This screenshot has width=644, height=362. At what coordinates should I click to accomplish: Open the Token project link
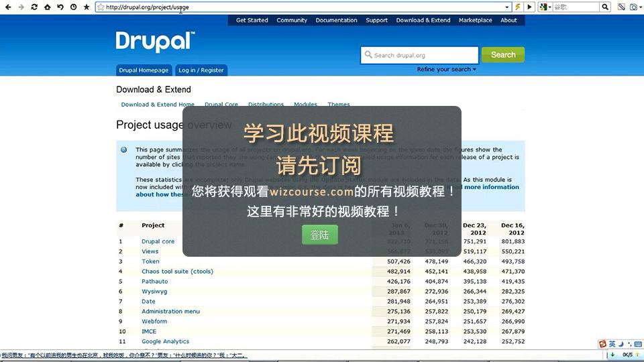tap(150, 261)
